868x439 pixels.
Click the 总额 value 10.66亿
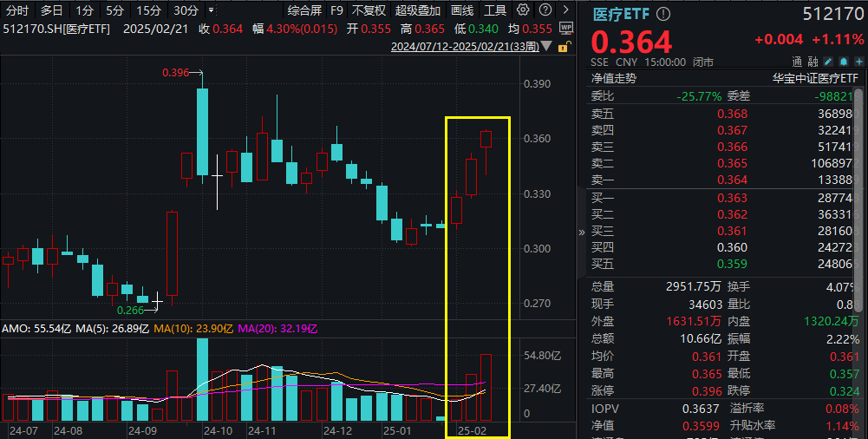click(701, 339)
